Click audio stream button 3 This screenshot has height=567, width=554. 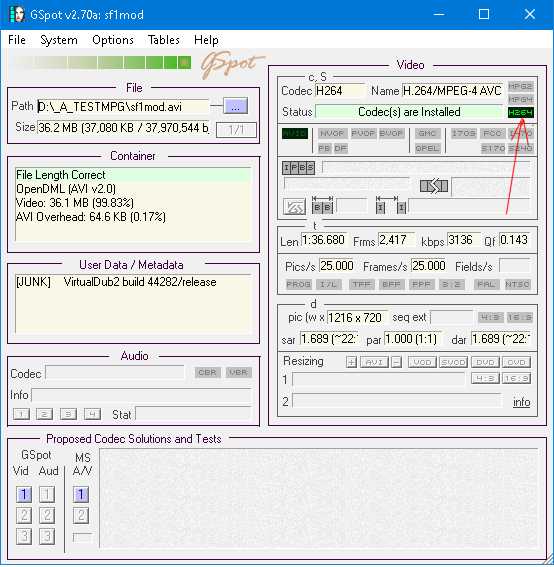click(68, 414)
